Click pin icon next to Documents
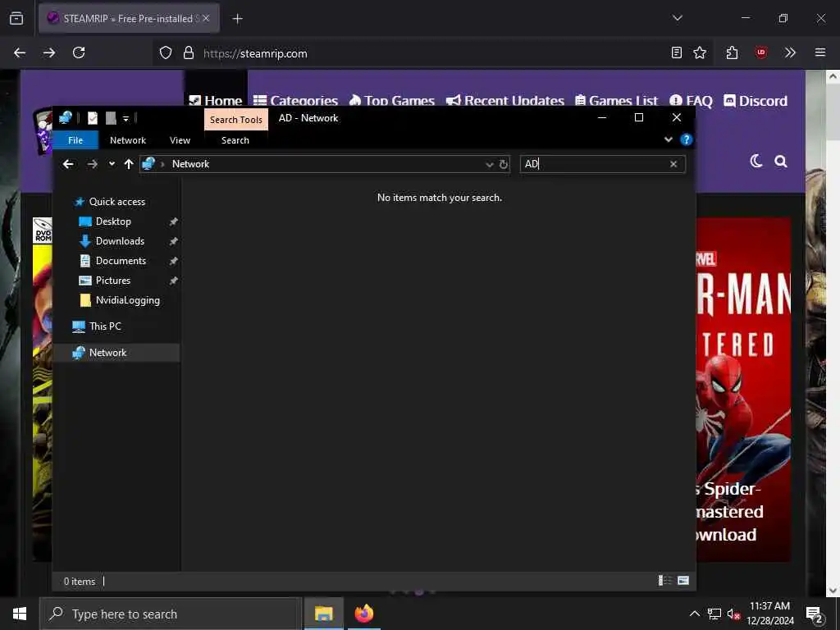Image resolution: width=840 pixels, height=630 pixels. point(174,261)
